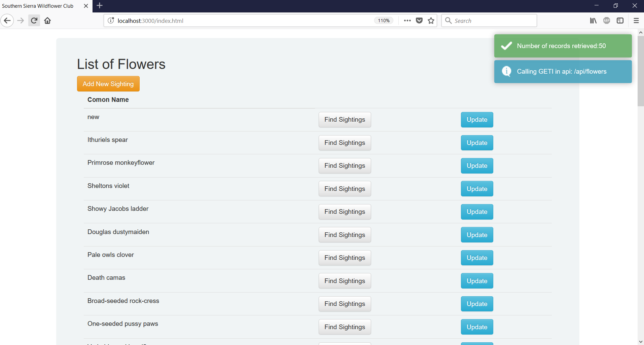644x345 pixels.
Task: Reload the page with the refresh icon
Action: click(34, 21)
